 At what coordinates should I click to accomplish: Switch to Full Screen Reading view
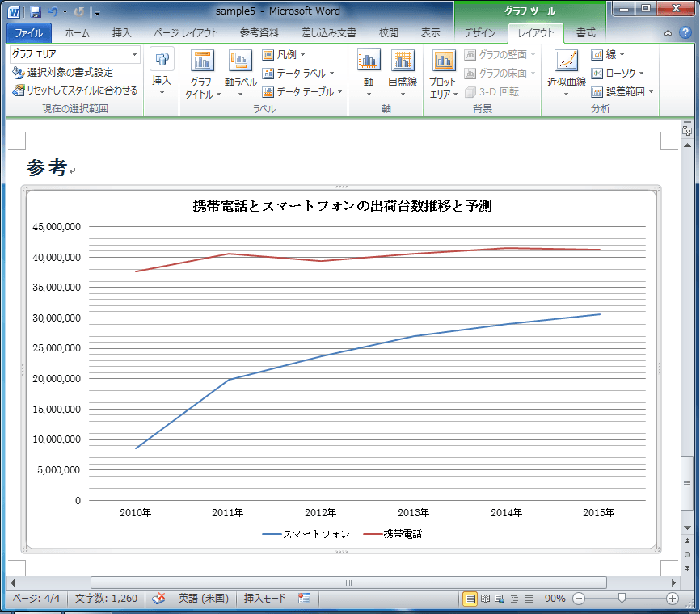coord(485,599)
